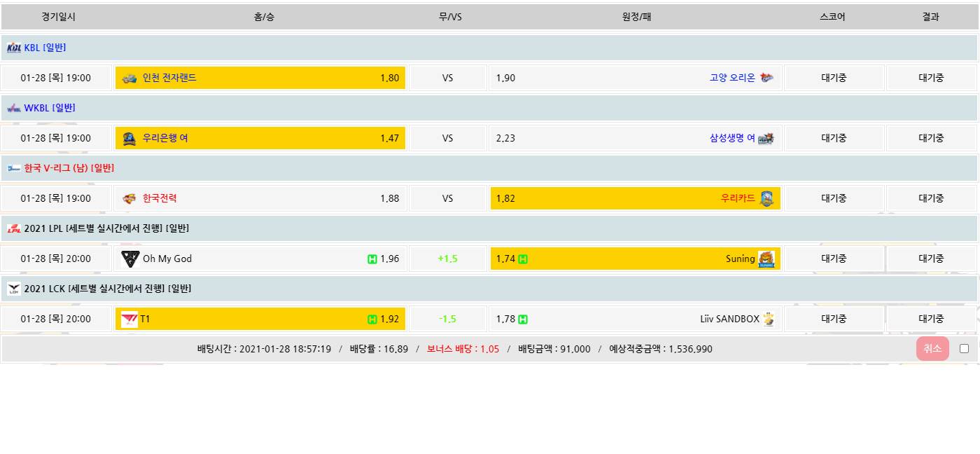
Task: Click the Incheon Electroland team logo
Action: pos(129,78)
